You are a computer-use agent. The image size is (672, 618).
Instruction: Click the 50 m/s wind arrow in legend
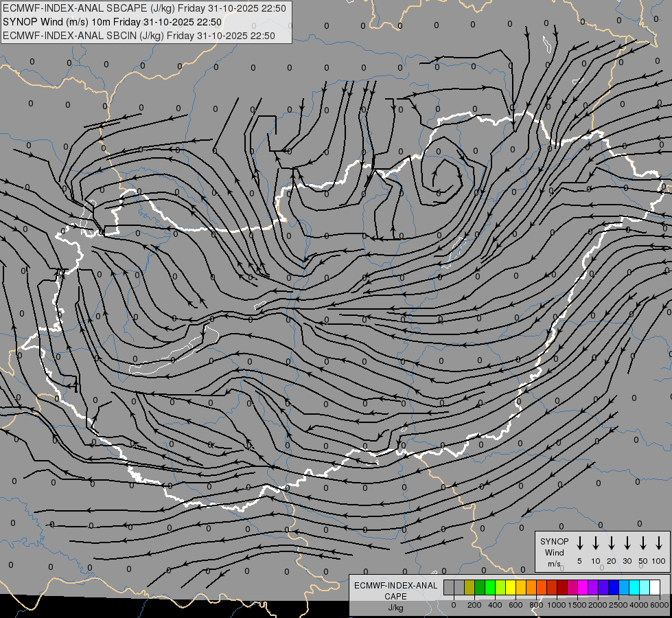(643, 543)
